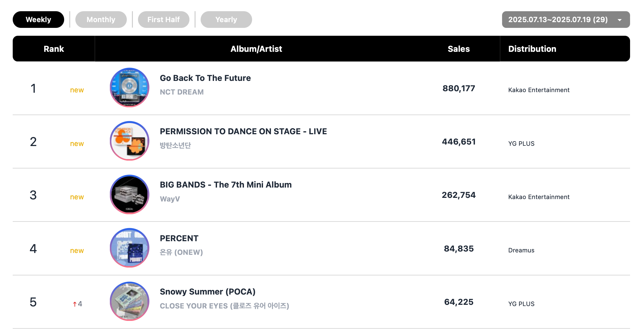Click the BIG BANDS album artwork
This screenshot has width=644, height=333.
pyautogui.click(x=130, y=195)
